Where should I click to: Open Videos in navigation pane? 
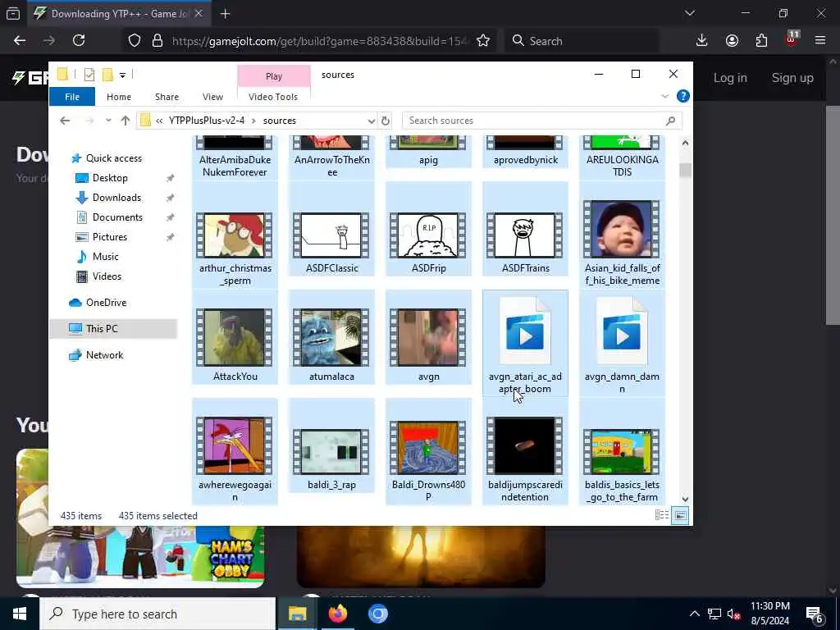tap(107, 276)
